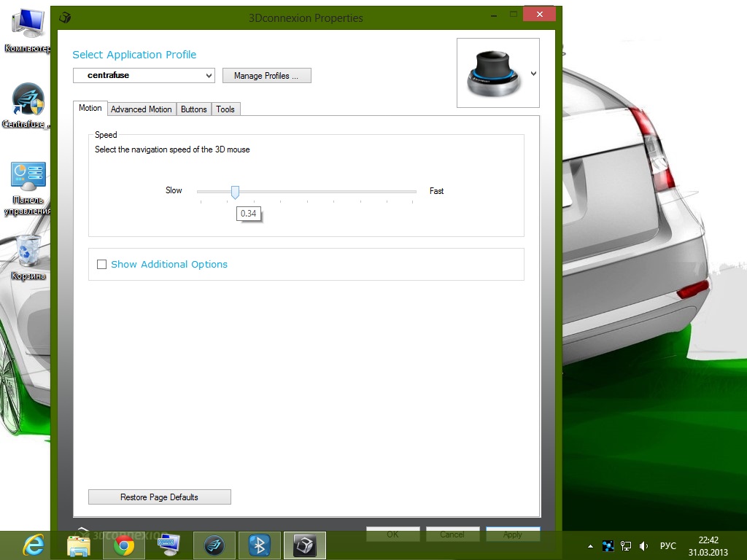Click the Centrafuse taskbar icon

[x=214, y=545]
